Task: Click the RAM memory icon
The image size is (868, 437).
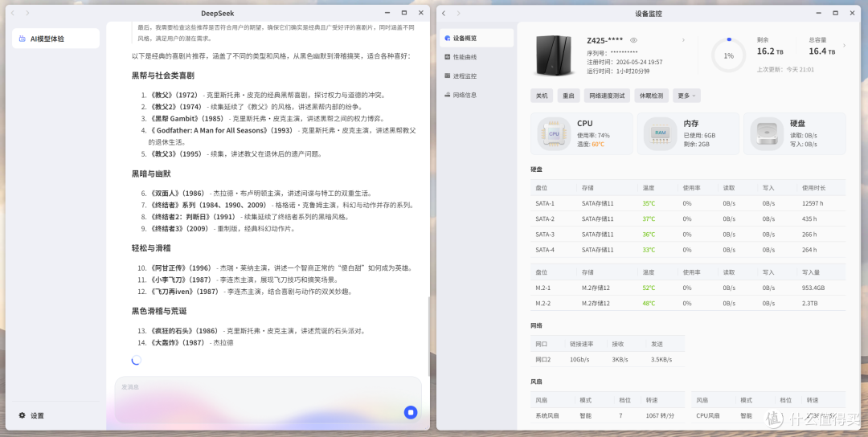Action: (661, 134)
